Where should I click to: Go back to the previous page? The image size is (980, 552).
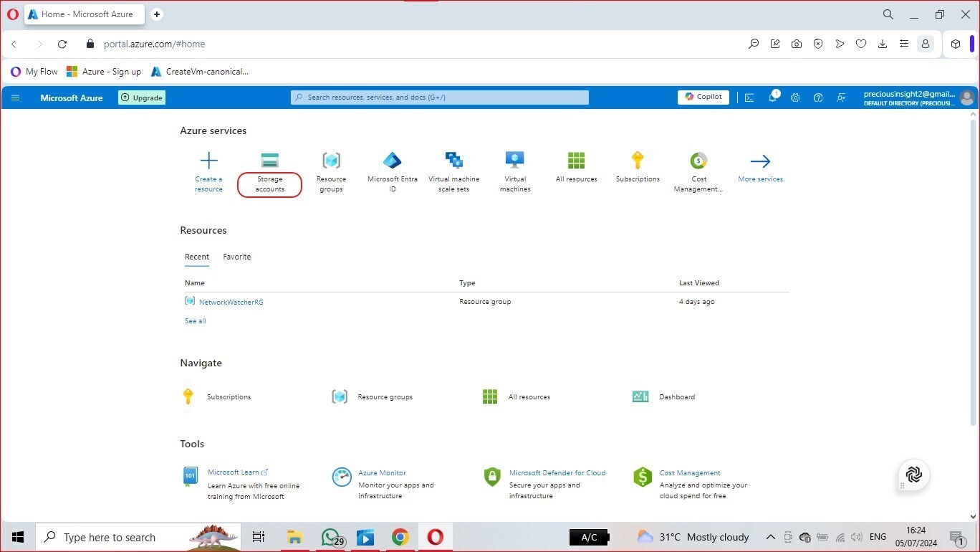pyautogui.click(x=14, y=44)
